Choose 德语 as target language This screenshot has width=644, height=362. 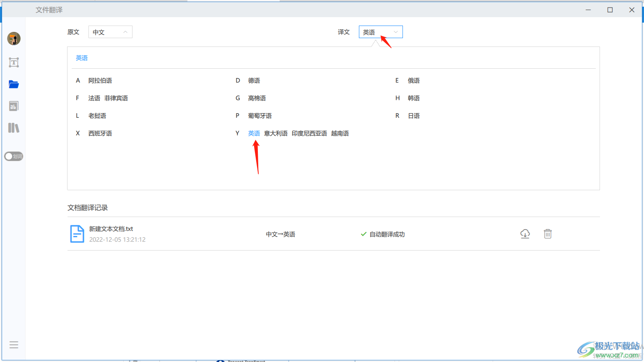pyautogui.click(x=254, y=80)
